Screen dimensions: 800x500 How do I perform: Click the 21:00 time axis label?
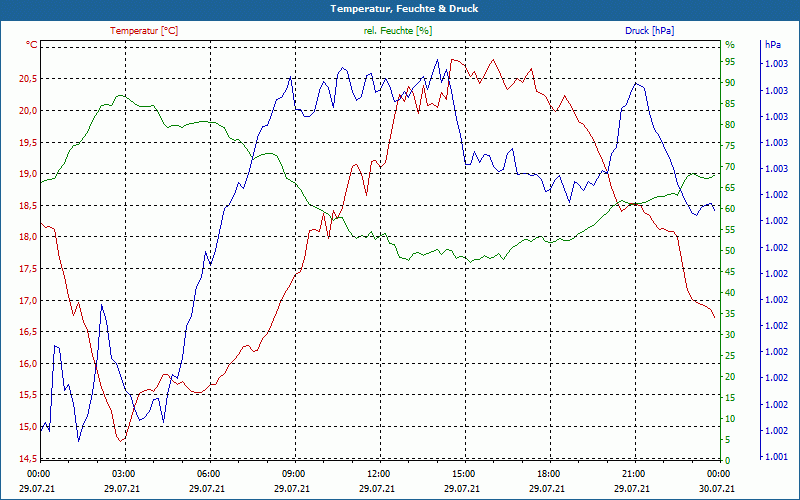click(633, 474)
